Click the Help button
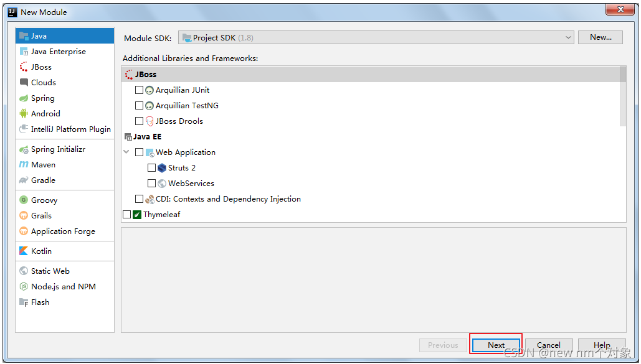Screen dimensions: 641x364 point(602,345)
